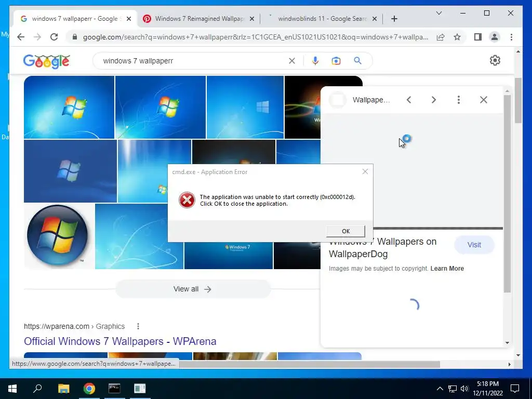The height and width of the screenshot is (399, 532).
Task: Click the forward navigation arrow in Chrome
Action: [37, 37]
